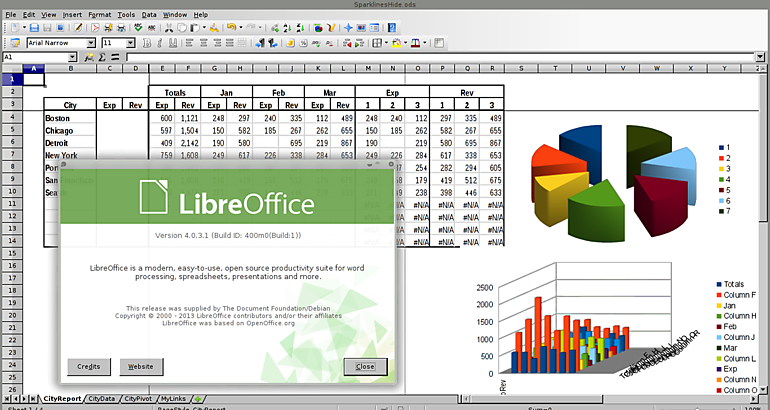
Task: Open the Gallery icon
Action: (x=361, y=28)
